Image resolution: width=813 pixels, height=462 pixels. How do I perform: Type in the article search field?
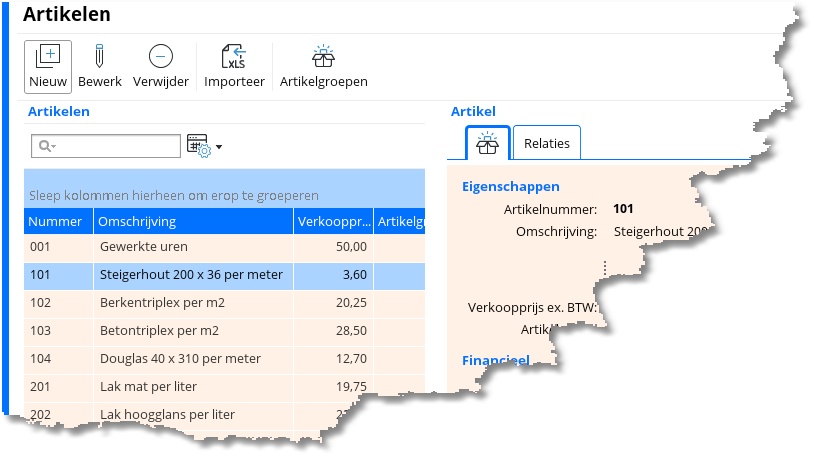click(115, 146)
